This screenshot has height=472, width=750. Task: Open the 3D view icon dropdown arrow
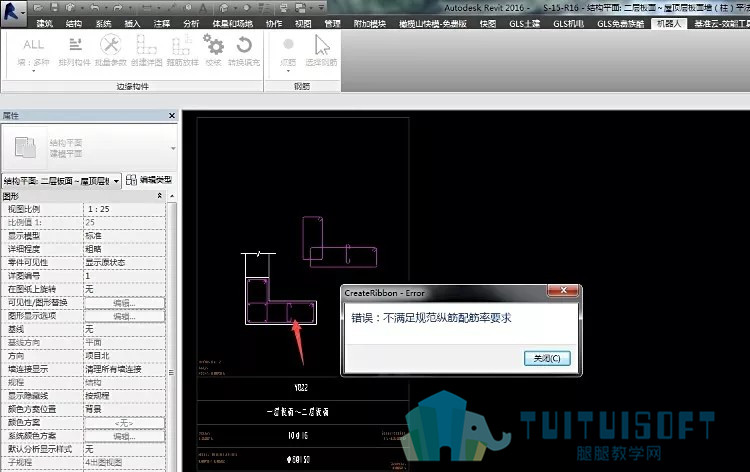[234, 8]
